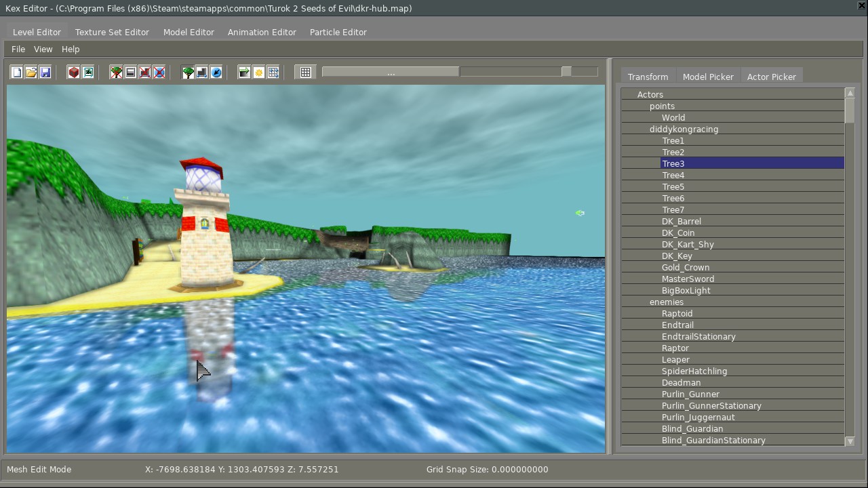868x488 pixels.
Task: Click the red cube toolbar icon
Action: (74, 73)
